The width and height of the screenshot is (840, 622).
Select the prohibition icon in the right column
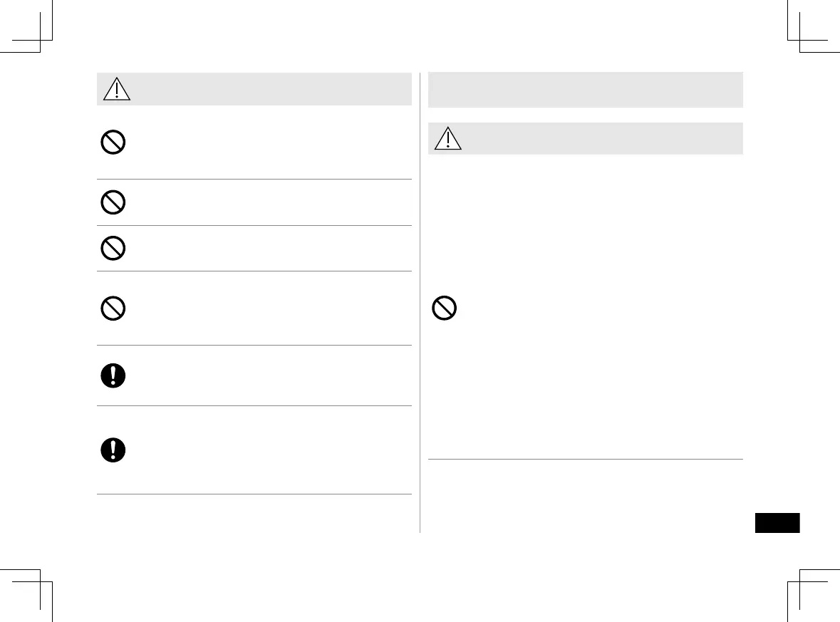(x=445, y=309)
